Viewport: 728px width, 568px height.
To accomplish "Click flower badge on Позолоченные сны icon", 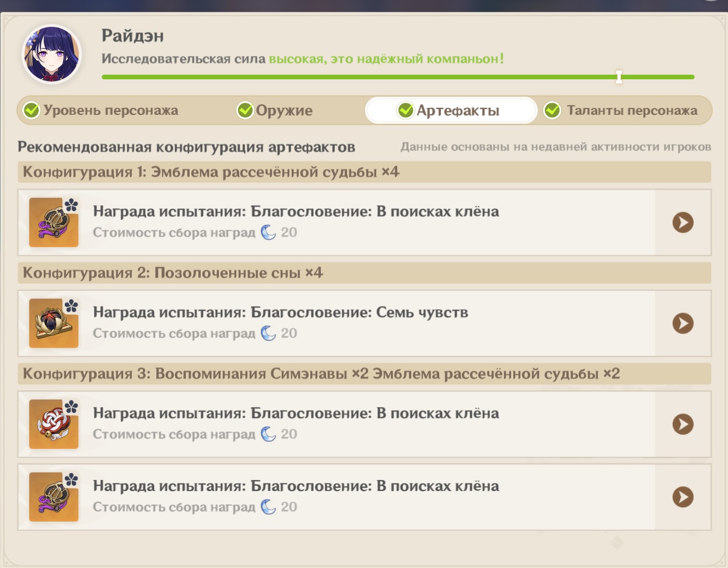I will point(71,306).
